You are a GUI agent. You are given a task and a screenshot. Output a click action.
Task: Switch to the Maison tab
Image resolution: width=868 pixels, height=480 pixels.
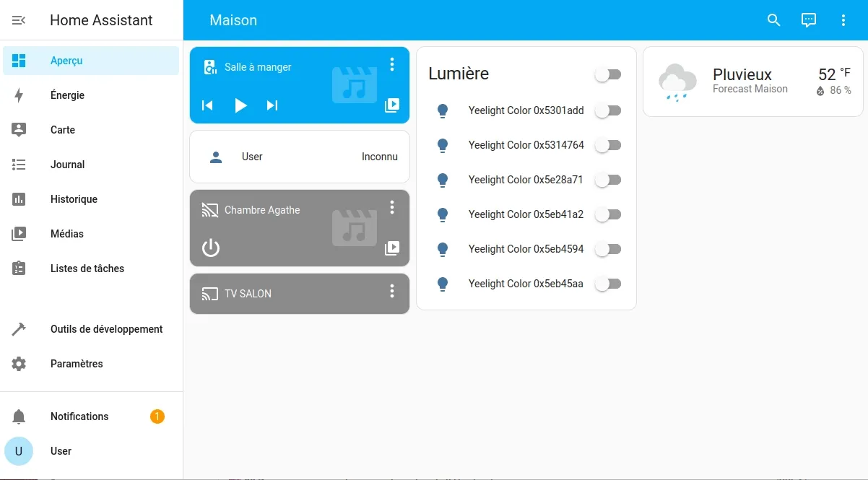pyautogui.click(x=233, y=20)
